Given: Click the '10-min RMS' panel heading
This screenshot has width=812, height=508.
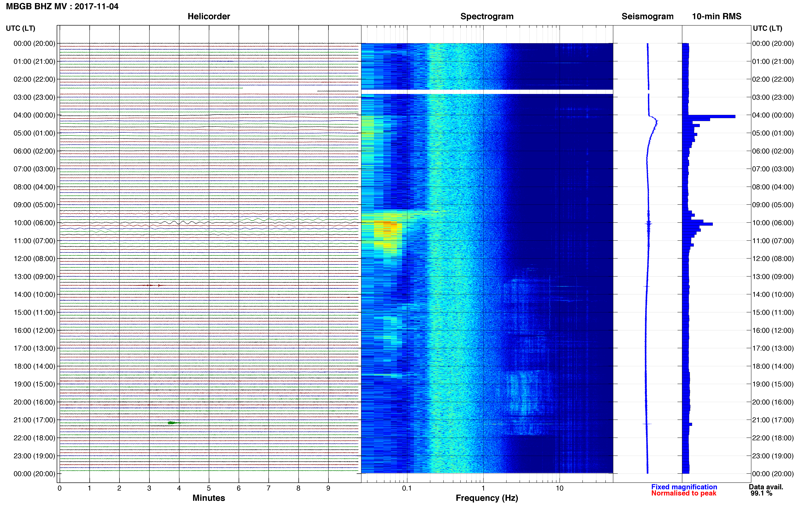Looking at the screenshot, I should [717, 16].
